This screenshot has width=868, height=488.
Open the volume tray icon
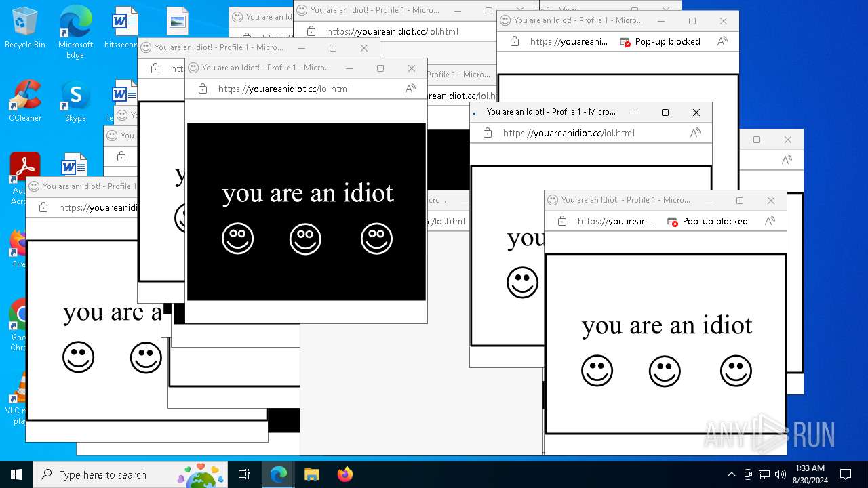pyautogui.click(x=781, y=474)
